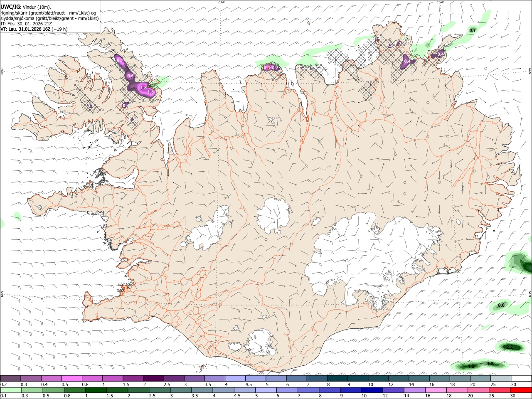Viewport: 532px width, 399px height.
Task: Click the dark teal 8 swatch in upper legend
Action: point(337,379)
